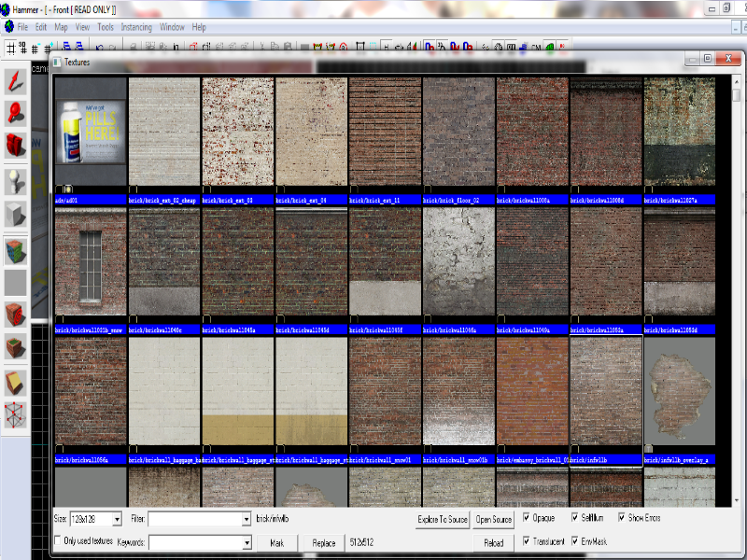Select the brick/brick_floor_02 texture thumbnail
Image resolution: width=747 pixels, height=560 pixels.
458,132
